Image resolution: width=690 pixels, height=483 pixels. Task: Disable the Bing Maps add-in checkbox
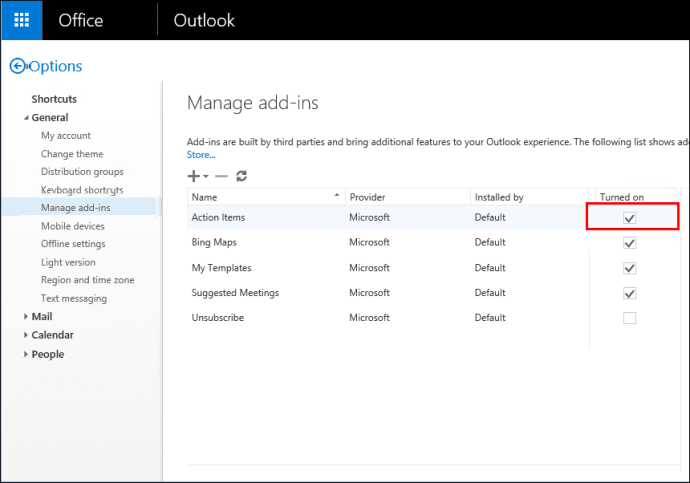click(629, 243)
